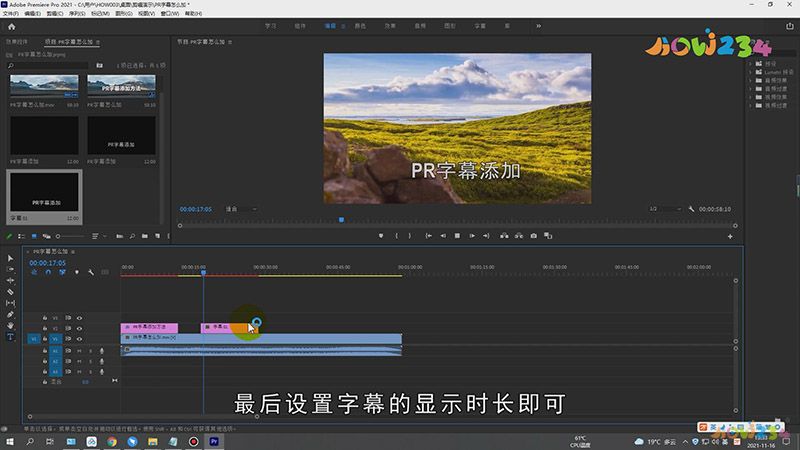Add a marker in the timeline panel

pos(77,272)
